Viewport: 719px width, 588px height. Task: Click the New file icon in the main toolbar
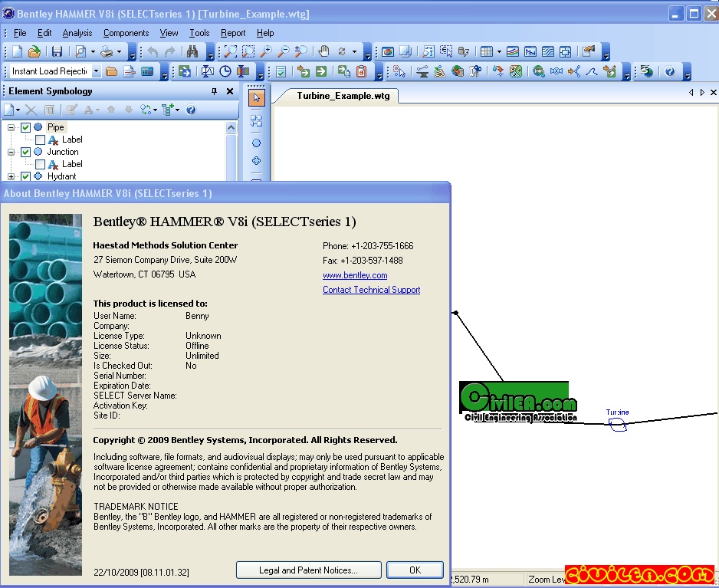[x=17, y=51]
